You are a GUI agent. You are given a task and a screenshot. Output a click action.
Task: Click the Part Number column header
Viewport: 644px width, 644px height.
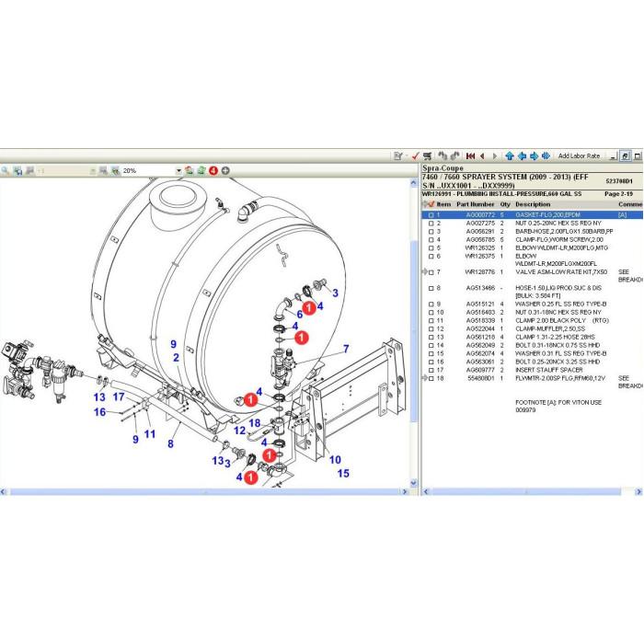(x=476, y=204)
